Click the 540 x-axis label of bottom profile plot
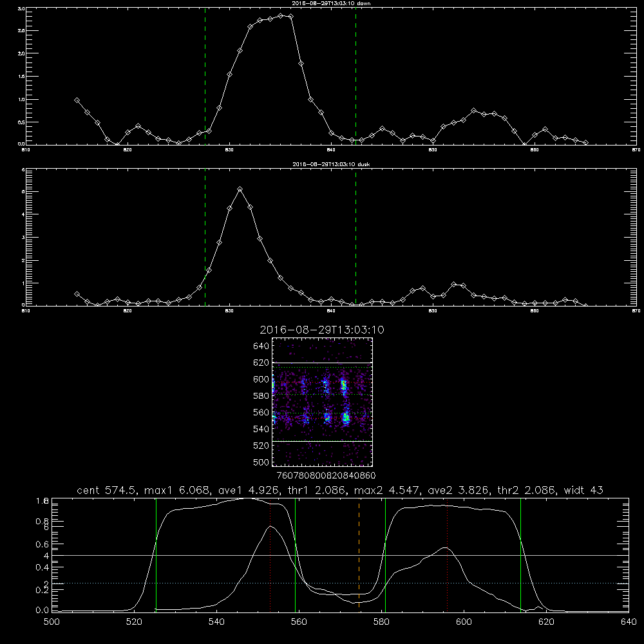 pos(216,622)
